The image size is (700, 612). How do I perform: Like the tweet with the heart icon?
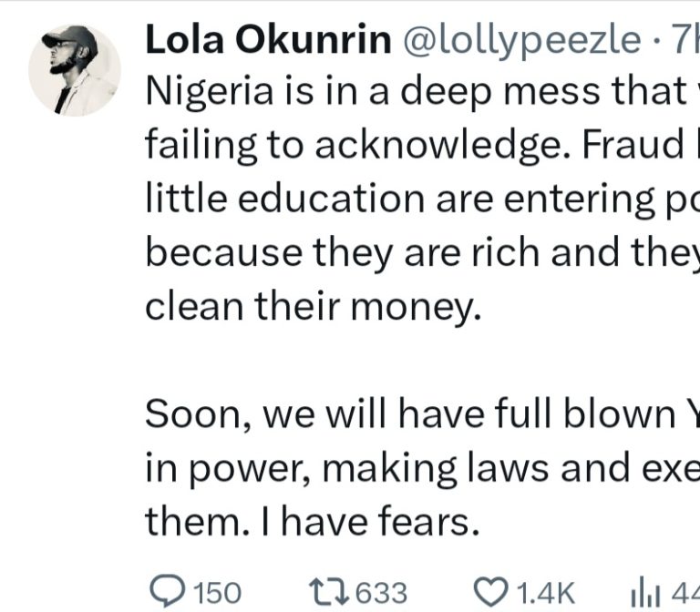(x=493, y=592)
